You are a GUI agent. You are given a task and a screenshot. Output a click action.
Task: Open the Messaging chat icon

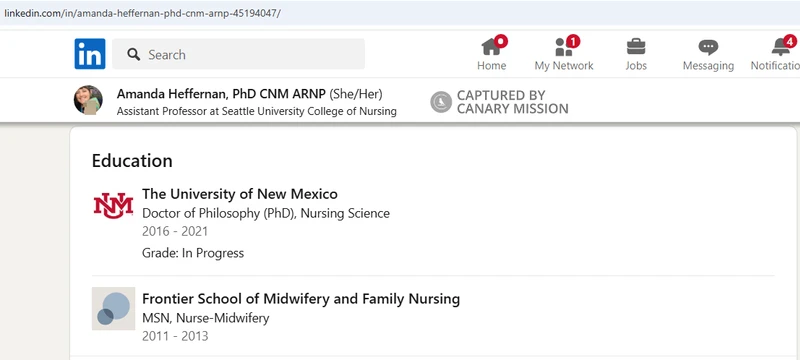coord(708,47)
